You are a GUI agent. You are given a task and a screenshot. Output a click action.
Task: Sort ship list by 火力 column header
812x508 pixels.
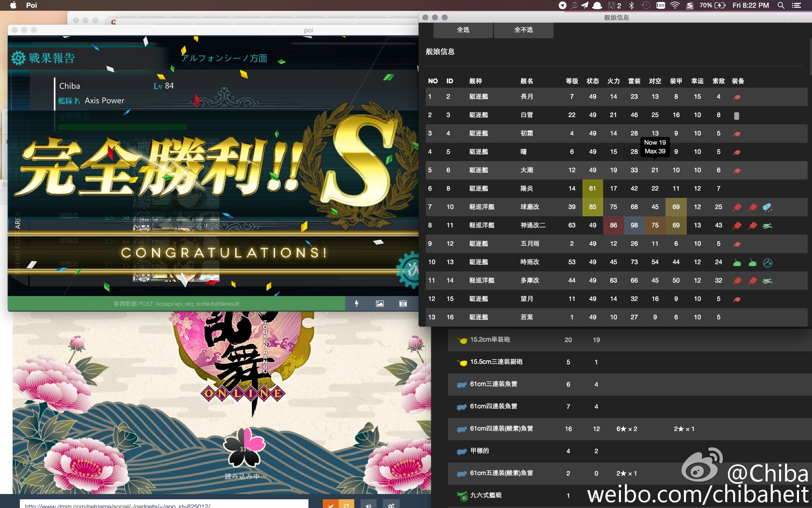pyautogui.click(x=613, y=81)
